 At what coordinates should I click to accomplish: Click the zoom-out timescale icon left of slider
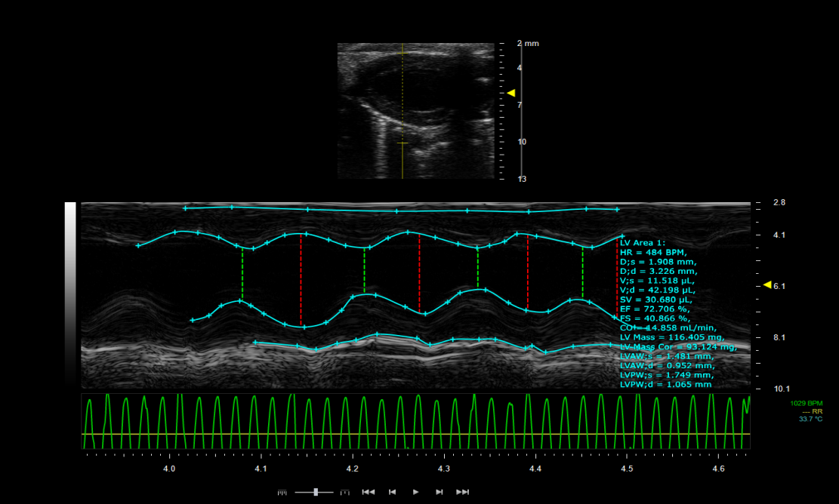282,492
